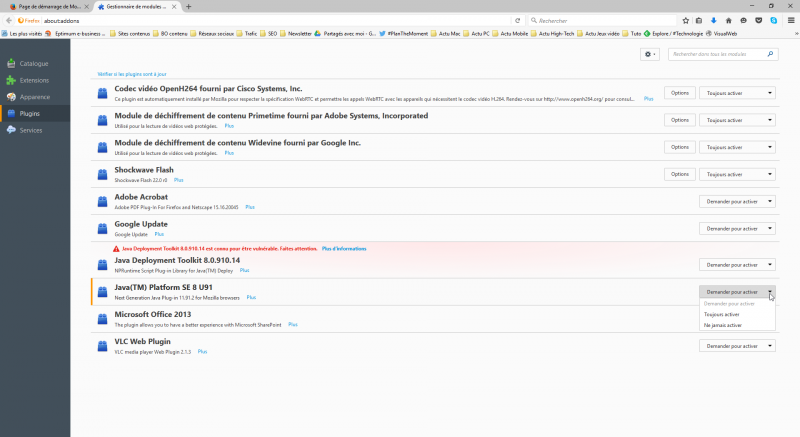Select the Plugins section
This screenshot has width=800, height=437.
click(35, 114)
